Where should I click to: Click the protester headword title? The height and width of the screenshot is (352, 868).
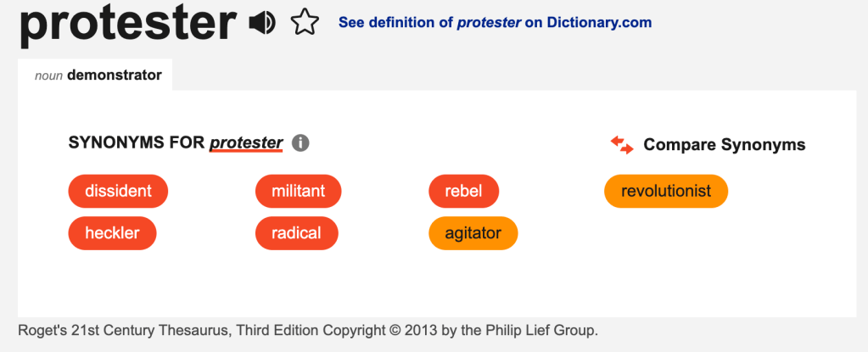tap(127, 25)
